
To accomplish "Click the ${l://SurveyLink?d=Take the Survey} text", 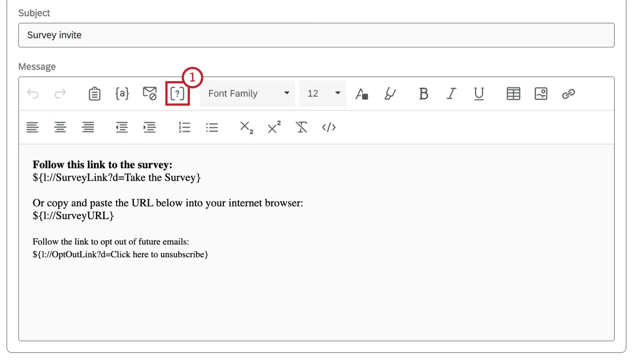I will pos(117,178).
